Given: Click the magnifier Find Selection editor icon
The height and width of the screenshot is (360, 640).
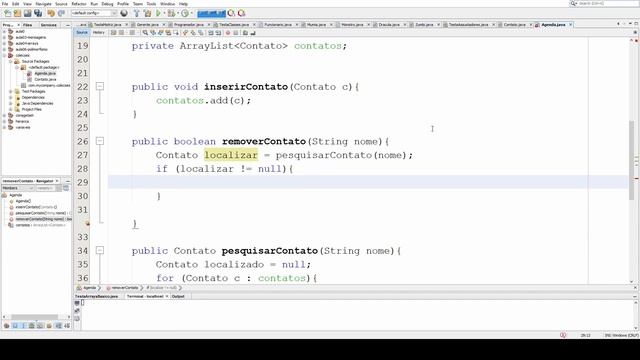Looking at the screenshot, I should click(x=145, y=33).
